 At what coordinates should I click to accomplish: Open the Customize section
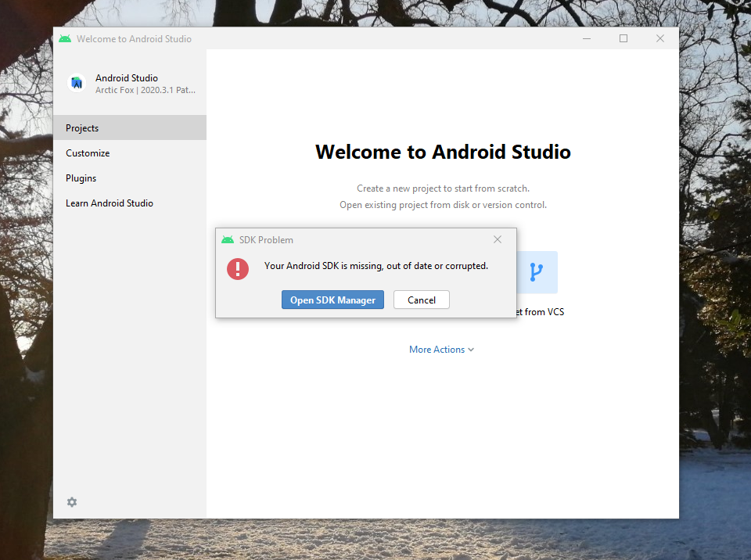pos(130,153)
